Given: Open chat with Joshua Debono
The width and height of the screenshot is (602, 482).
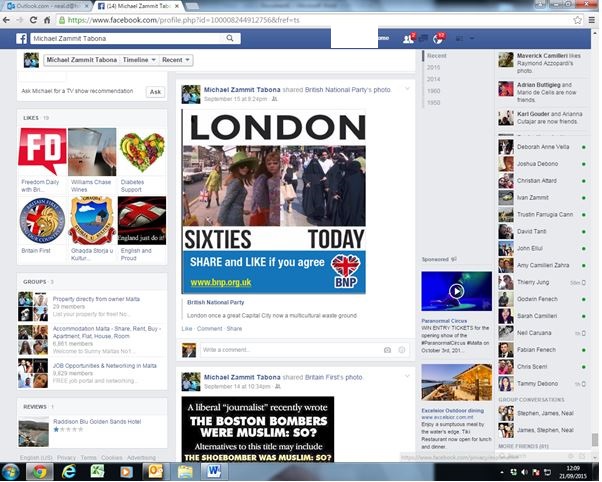Looking at the screenshot, I should pyautogui.click(x=542, y=164).
